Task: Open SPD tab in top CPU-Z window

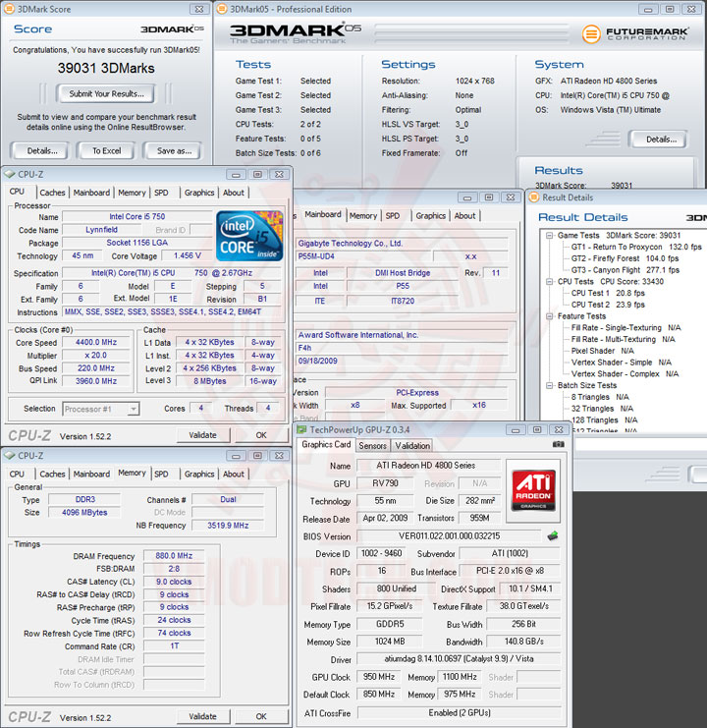Action: pos(161,193)
